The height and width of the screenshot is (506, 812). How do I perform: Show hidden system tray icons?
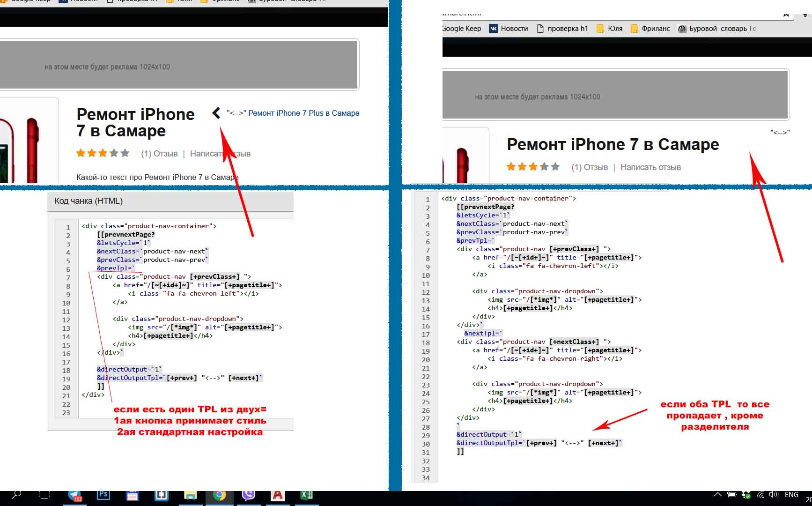coord(717,495)
